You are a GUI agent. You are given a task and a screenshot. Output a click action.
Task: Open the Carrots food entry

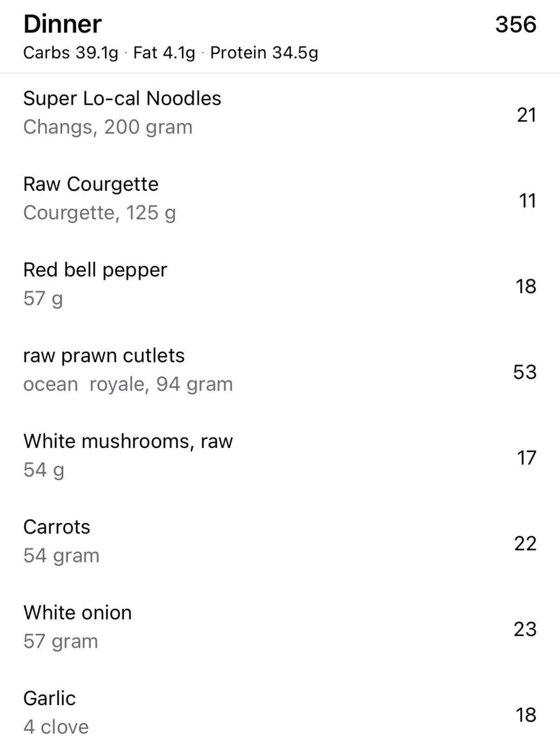pyautogui.click(x=57, y=527)
